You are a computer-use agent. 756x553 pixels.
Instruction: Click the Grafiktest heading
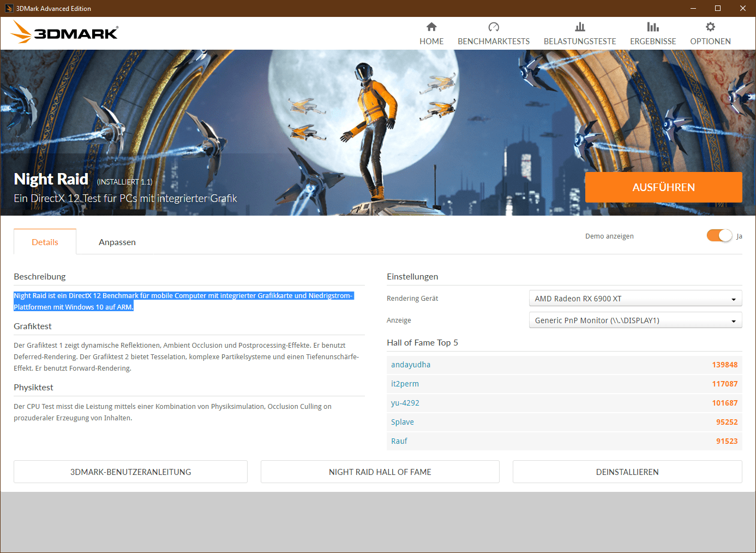point(33,326)
